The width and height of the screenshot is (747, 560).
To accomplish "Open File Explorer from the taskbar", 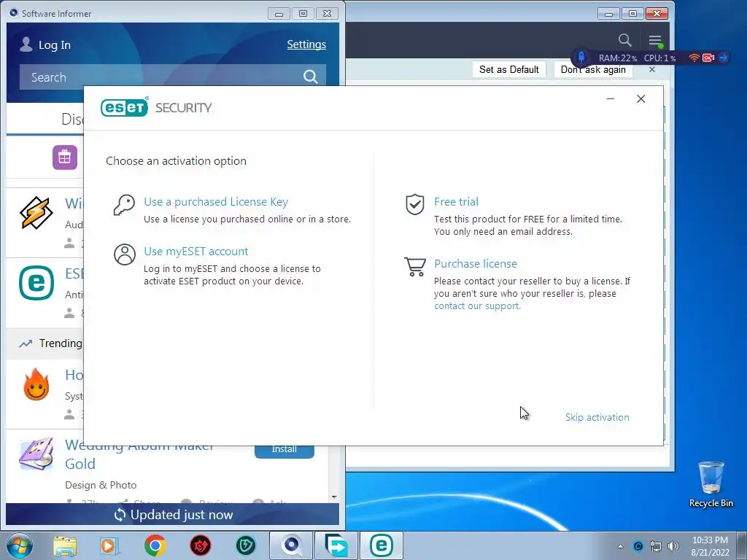I will click(65, 545).
